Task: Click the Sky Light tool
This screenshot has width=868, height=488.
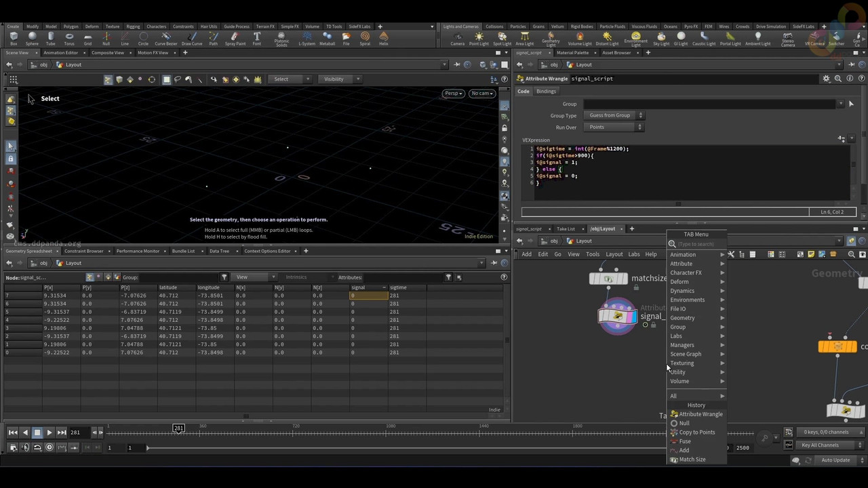Action: tap(661, 39)
